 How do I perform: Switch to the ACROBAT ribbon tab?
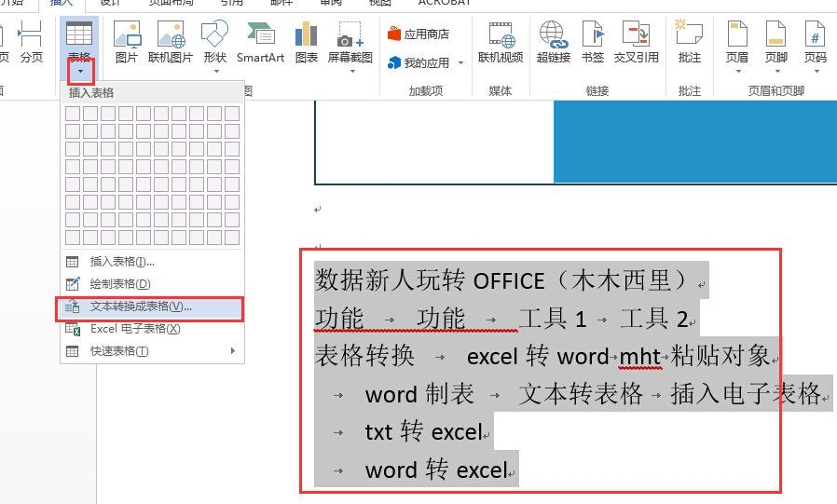pos(444,3)
